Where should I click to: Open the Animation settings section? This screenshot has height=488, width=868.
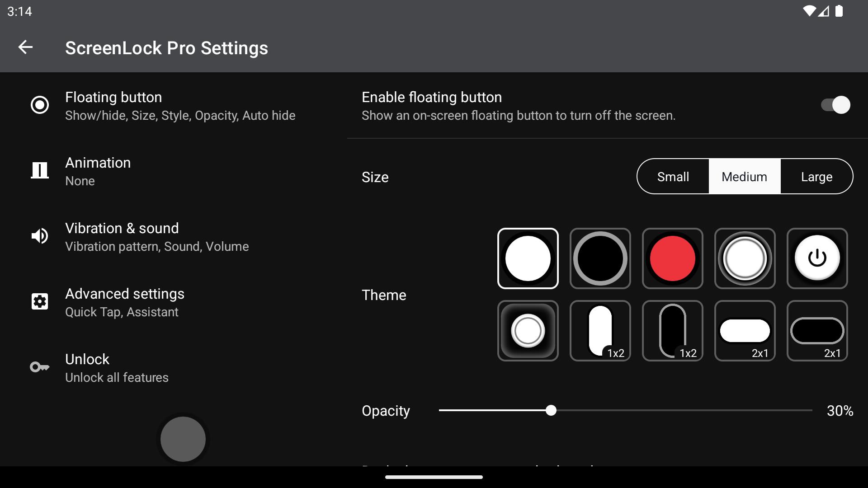click(174, 171)
